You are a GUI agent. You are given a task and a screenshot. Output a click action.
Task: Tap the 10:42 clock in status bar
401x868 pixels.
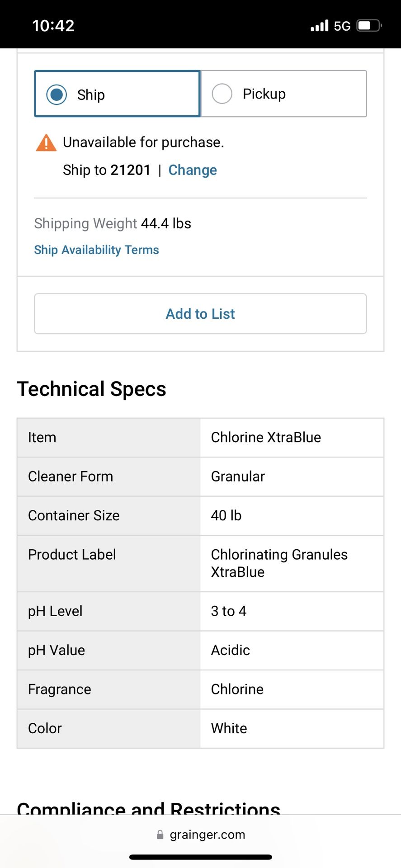[x=53, y=26]
